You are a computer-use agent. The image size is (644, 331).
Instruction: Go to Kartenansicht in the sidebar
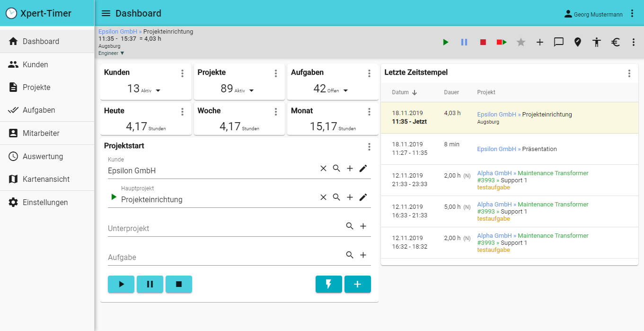pyautogui.click(x=46, y=179)
